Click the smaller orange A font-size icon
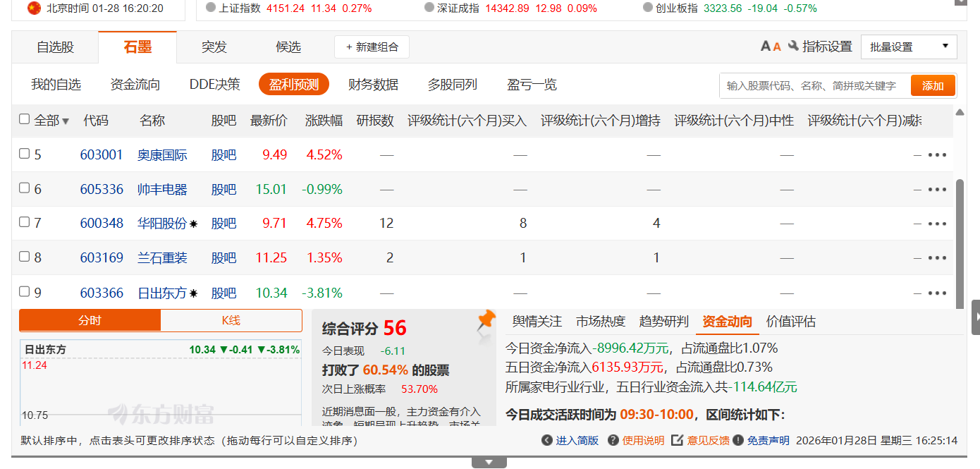This screenshot has width=980, height=469. pyautogui.click(x=777, y=47)
